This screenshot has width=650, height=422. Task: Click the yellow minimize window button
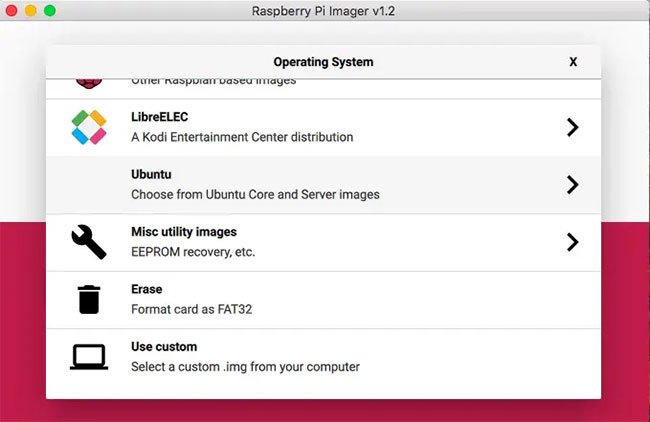(31, 11)
